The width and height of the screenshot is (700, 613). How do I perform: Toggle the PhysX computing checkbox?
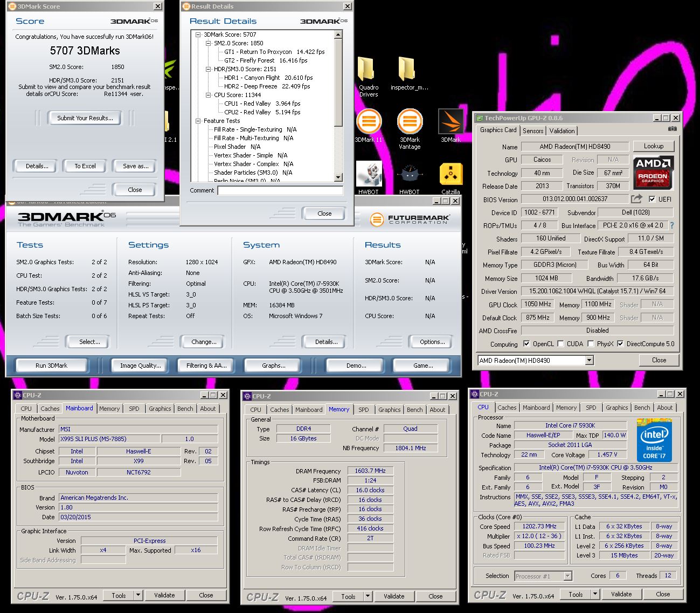pos(591,343)
